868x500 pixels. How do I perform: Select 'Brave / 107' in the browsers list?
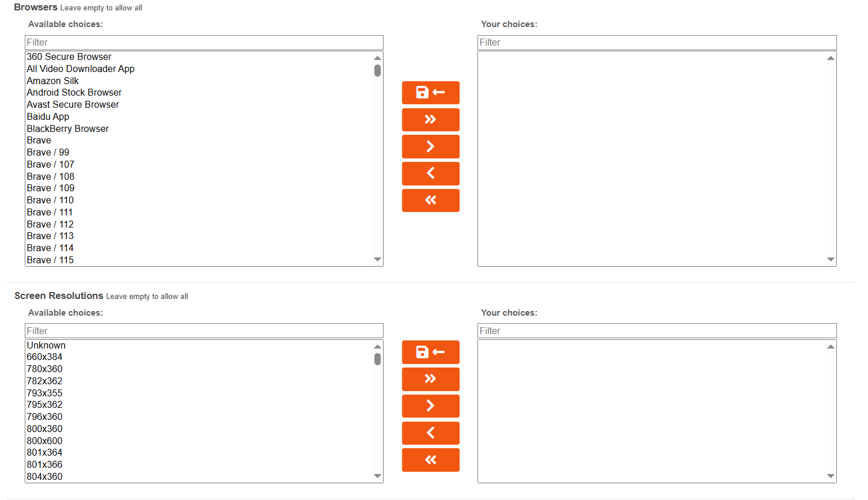point(199,165)
